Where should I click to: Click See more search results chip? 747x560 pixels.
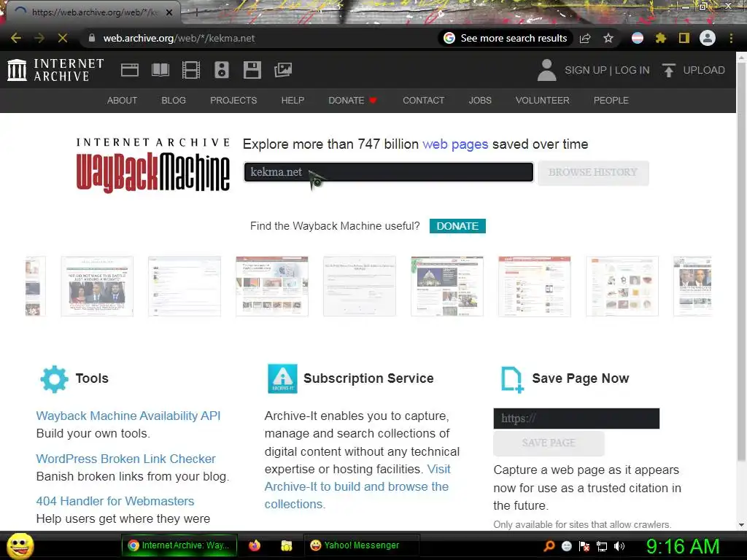506,38
